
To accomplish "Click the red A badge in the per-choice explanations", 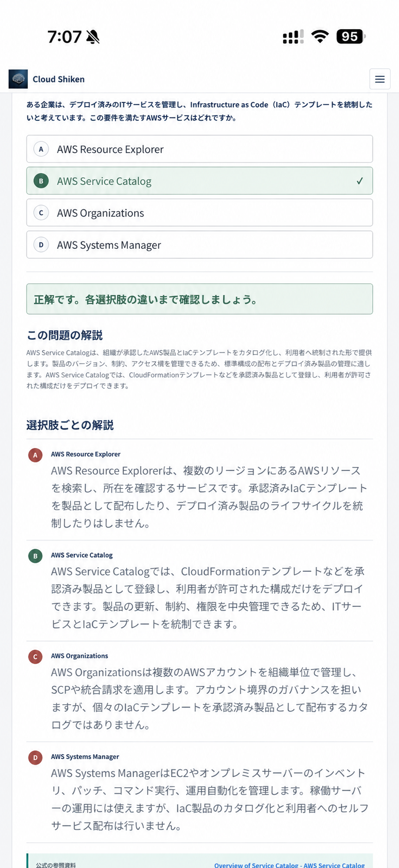I will coord(35,455).
